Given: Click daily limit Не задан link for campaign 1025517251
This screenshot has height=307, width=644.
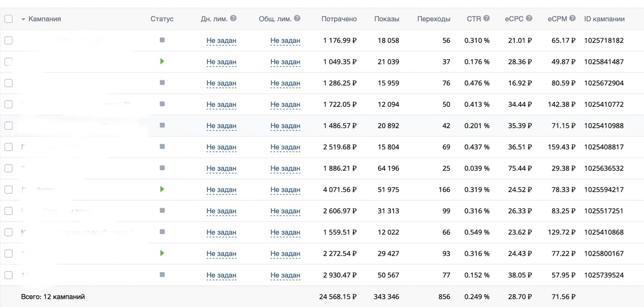Looking at the screenshot, I should 221,211.
